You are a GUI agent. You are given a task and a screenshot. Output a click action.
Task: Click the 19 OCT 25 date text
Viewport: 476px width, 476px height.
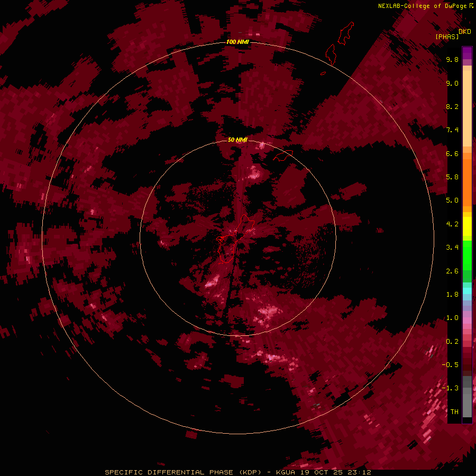(x=321, y=472)
